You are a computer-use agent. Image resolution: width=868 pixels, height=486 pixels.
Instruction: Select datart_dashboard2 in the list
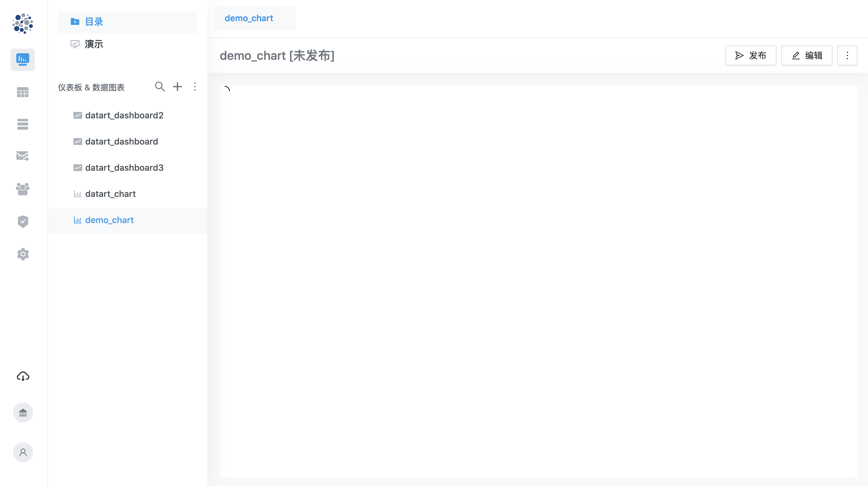(x=125, y=115)
